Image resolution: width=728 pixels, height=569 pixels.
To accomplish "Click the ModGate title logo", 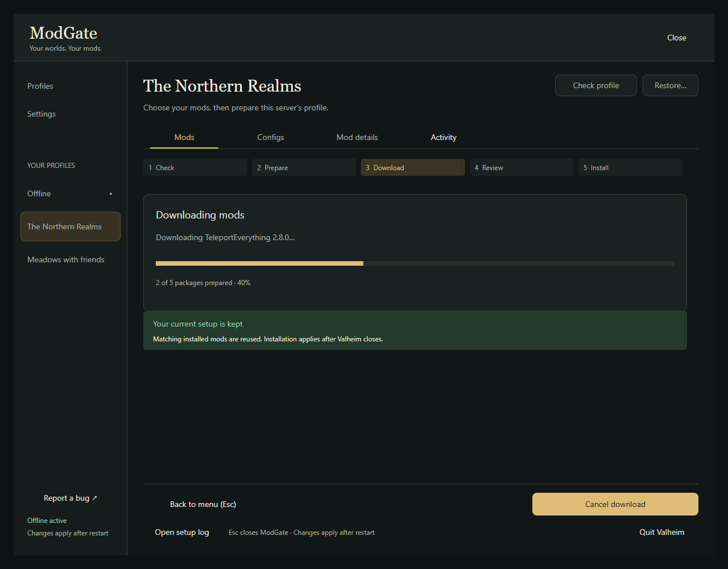I will click(64, 33).
